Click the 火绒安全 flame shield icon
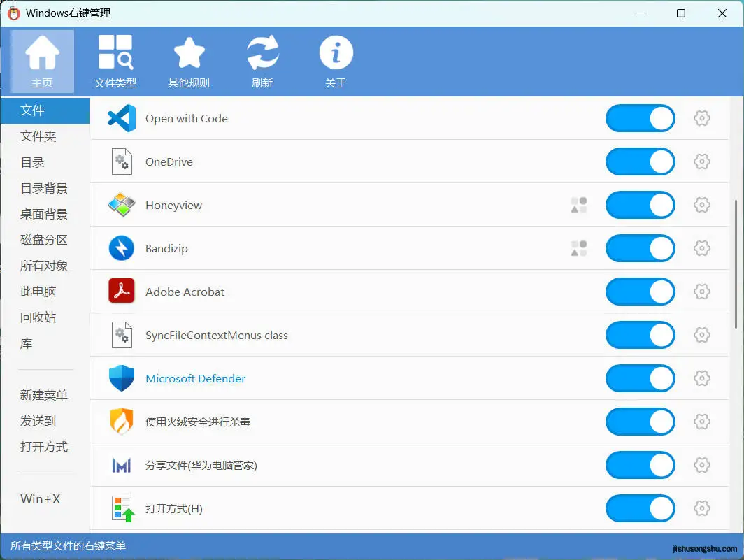Image resolution: width=744 pixels, height=560 pixels. click(x=122, y=421)
